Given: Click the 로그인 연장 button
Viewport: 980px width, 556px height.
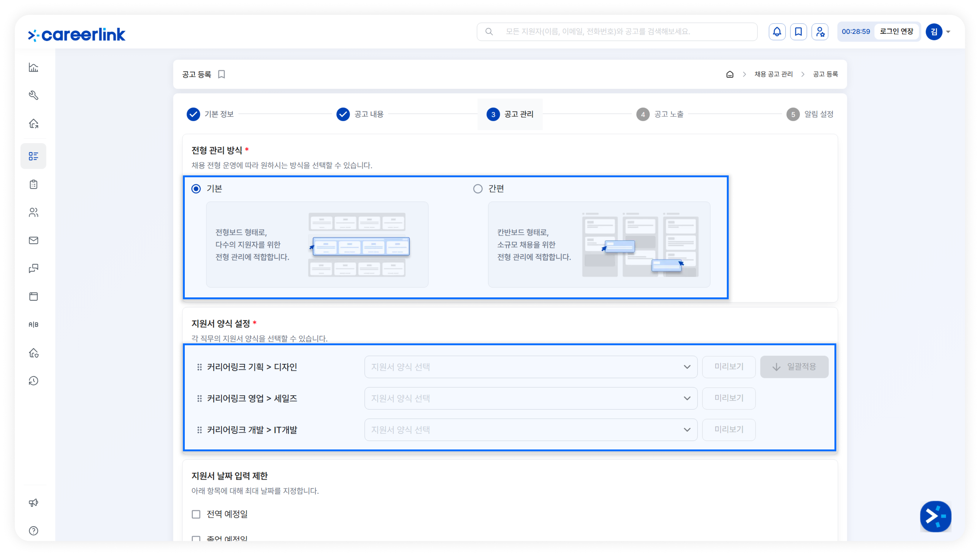Looking at the screenshot, I should (x=896, y=31).
